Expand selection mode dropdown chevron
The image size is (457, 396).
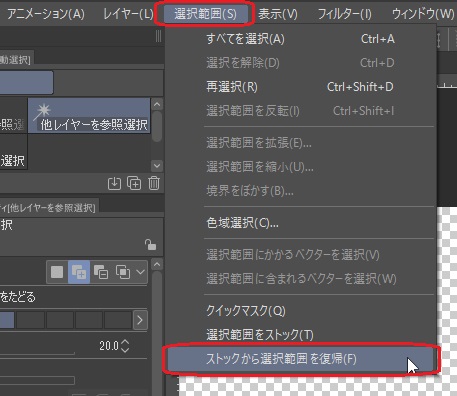141,272
